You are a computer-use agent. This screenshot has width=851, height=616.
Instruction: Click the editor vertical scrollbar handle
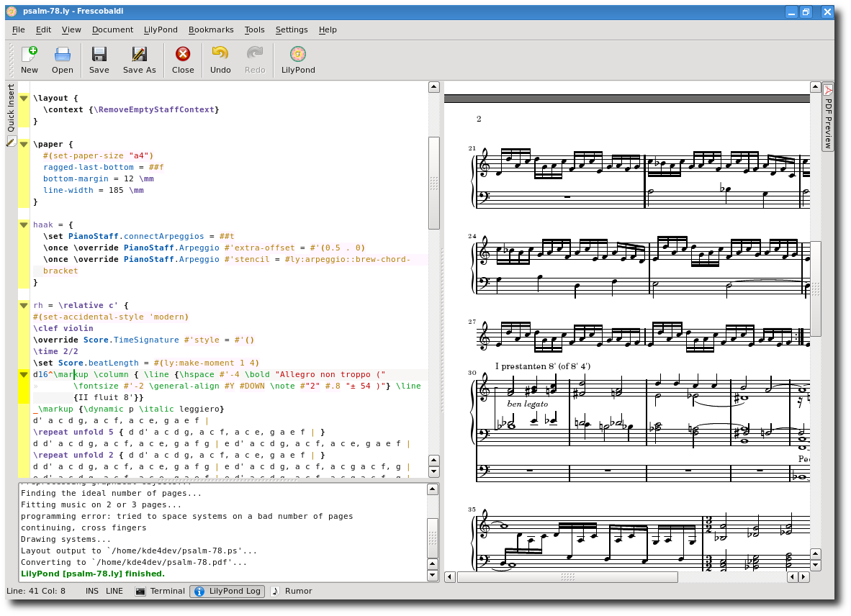[x=433, y=184]
